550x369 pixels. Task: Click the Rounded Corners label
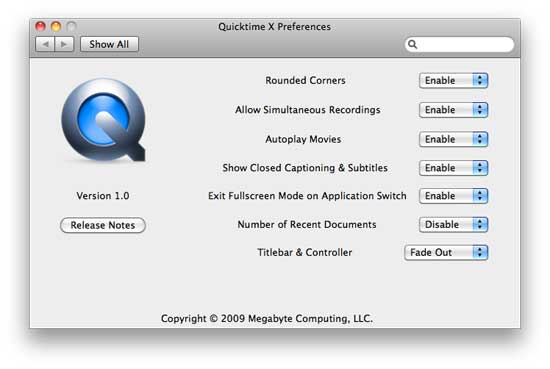click(x=305, y=80)
